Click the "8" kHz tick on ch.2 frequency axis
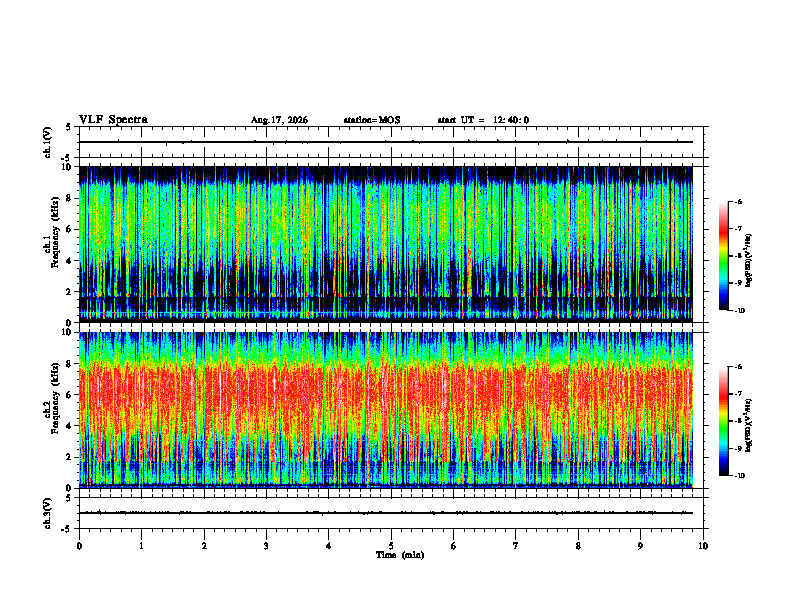792x612 pixels. (70, 364)
